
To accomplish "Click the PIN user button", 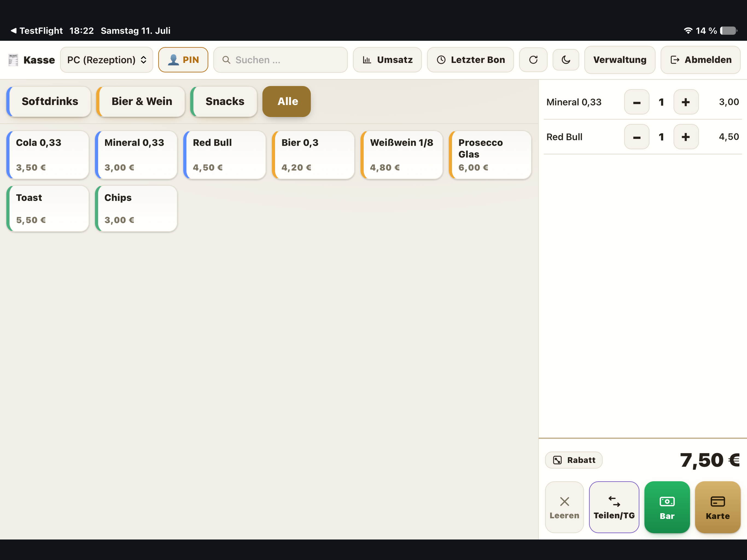I will [x=183, y=60].
